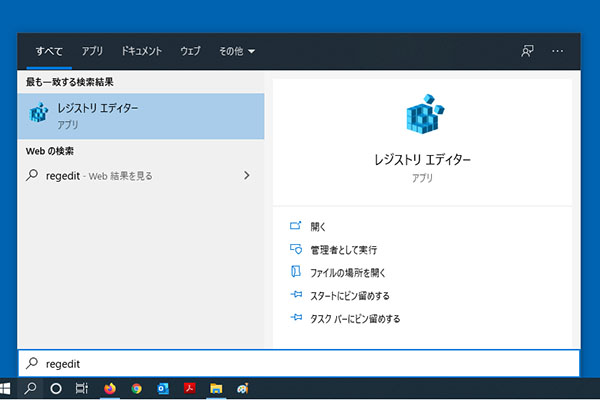Click the Cortana circle icon

pyautogui.click(x=56, y=388)
